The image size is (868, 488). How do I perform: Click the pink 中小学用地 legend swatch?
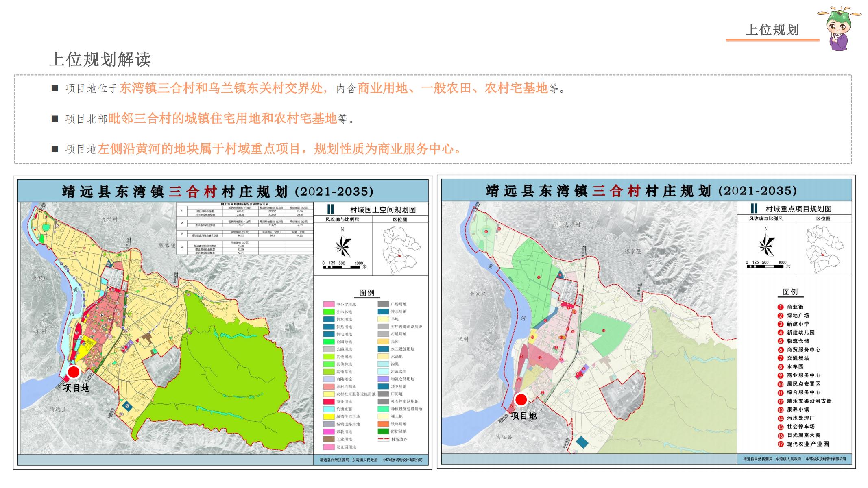pyautogui.click(x=329, y=304)
